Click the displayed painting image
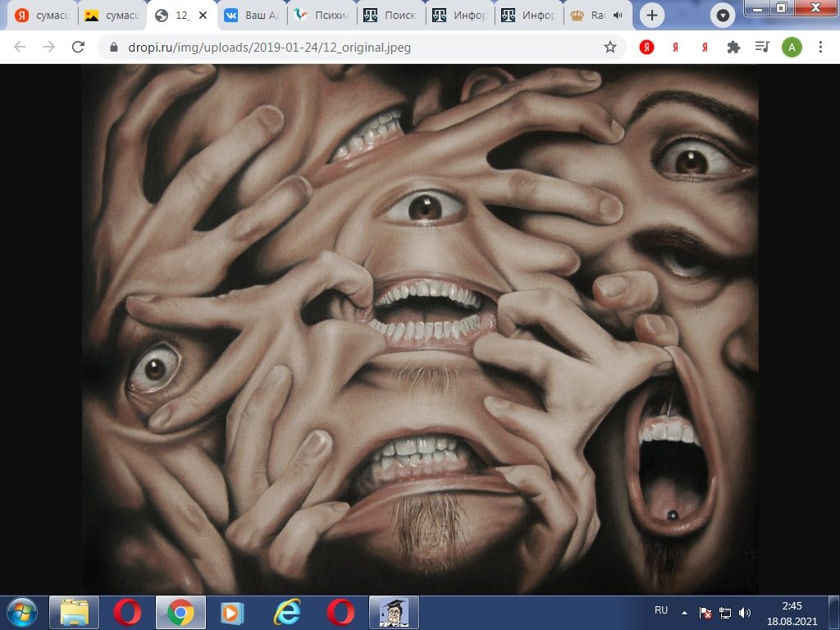840x630 pixels. (420, 329)
